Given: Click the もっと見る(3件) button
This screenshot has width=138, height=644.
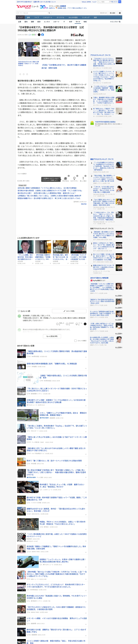Looking at the screenshot, I should click(x=52, y=336).
